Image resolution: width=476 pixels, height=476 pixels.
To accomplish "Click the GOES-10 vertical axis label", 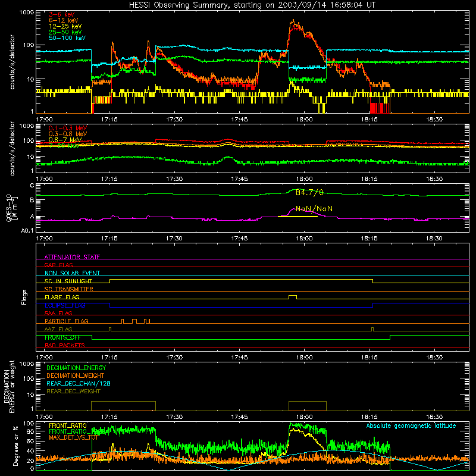I will [x=11, y=208].
